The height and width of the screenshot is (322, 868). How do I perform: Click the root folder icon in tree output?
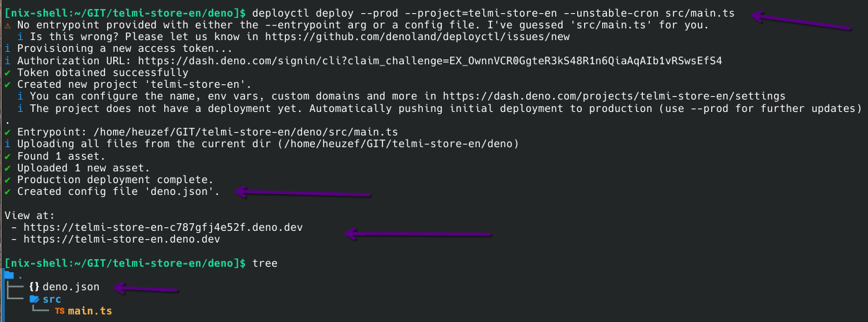click(8, 276)
